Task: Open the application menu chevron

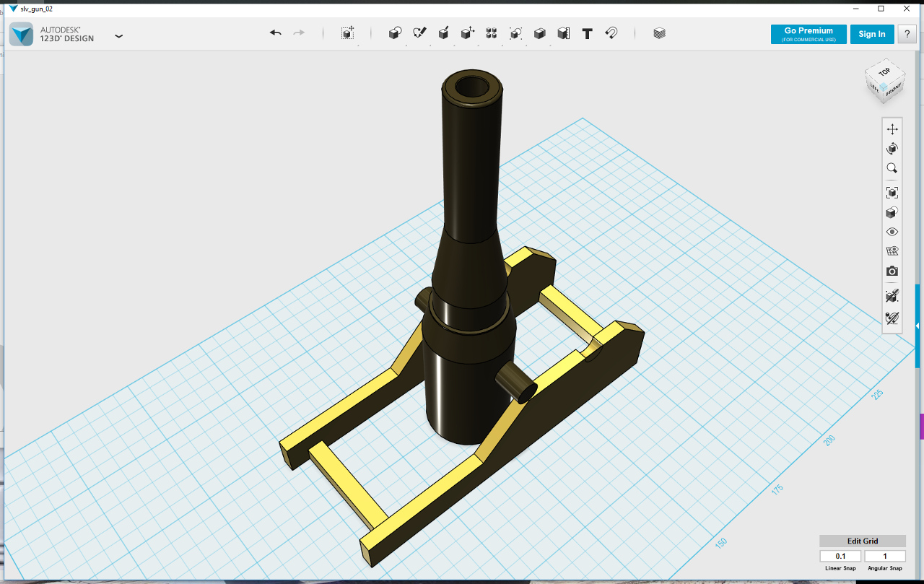Action: pos(119,35)
